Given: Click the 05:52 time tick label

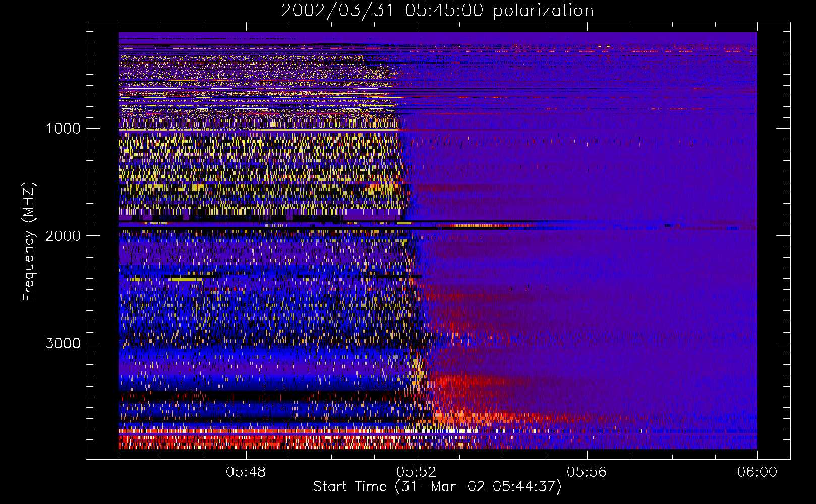Looking at the screenshot, I should coord(417,472).
